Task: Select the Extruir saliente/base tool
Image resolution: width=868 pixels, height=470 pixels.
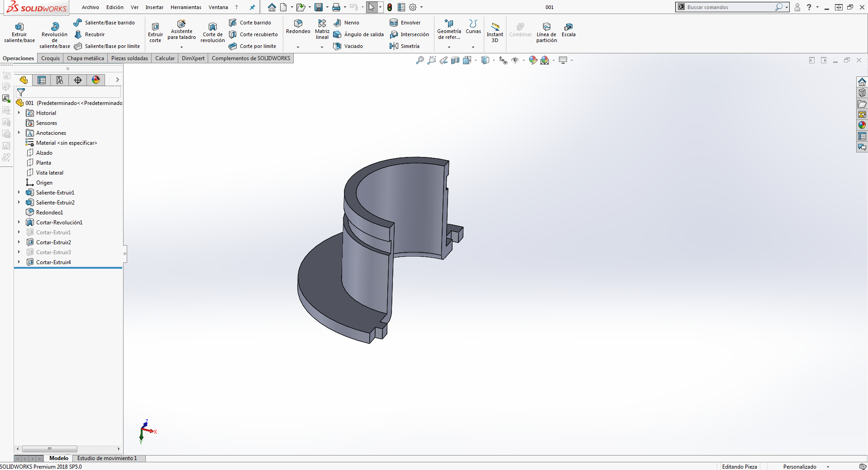Action: pyautogui.click(x=19, y=32)
